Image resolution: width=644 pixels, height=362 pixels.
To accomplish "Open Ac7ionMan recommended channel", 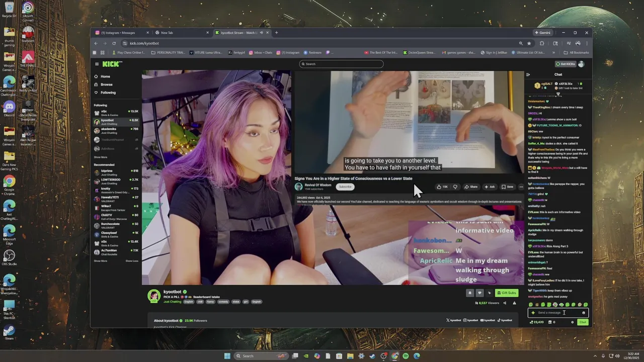I will [116, 251].
